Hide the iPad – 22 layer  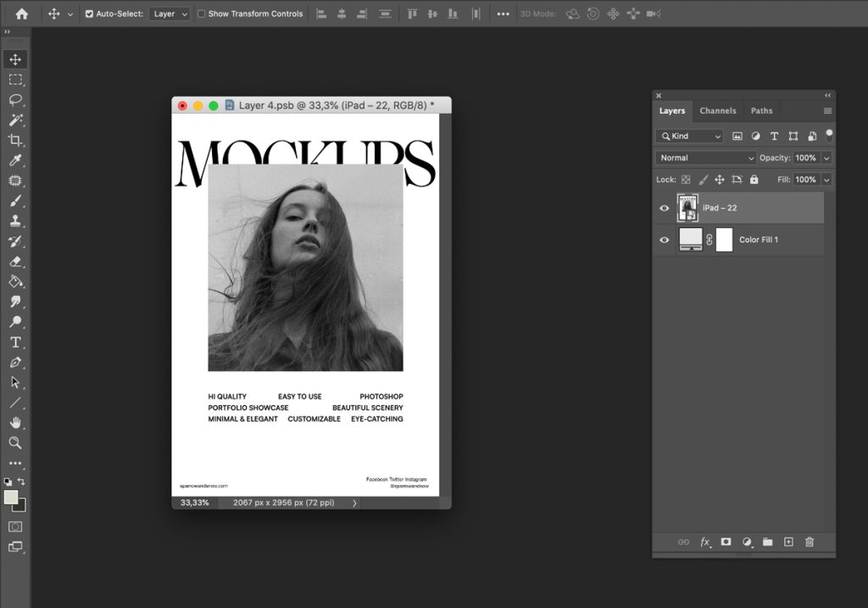[665, 209]
